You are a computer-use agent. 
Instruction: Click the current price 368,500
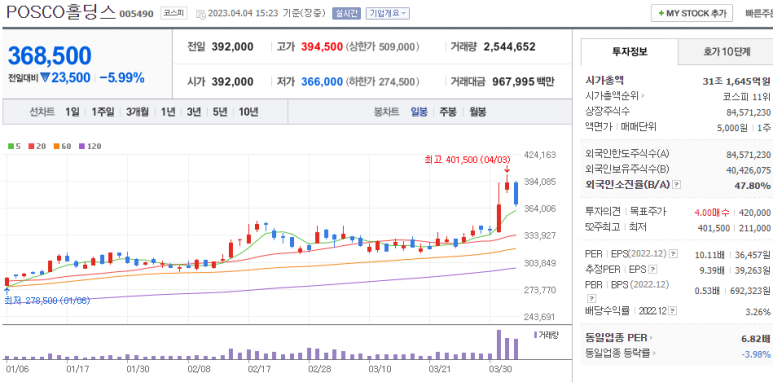coord(50,56)
